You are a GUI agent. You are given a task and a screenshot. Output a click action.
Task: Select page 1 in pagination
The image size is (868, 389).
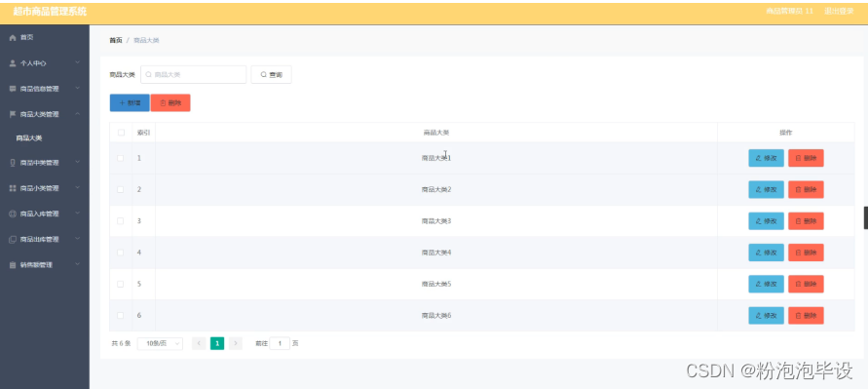click(217, 343)
